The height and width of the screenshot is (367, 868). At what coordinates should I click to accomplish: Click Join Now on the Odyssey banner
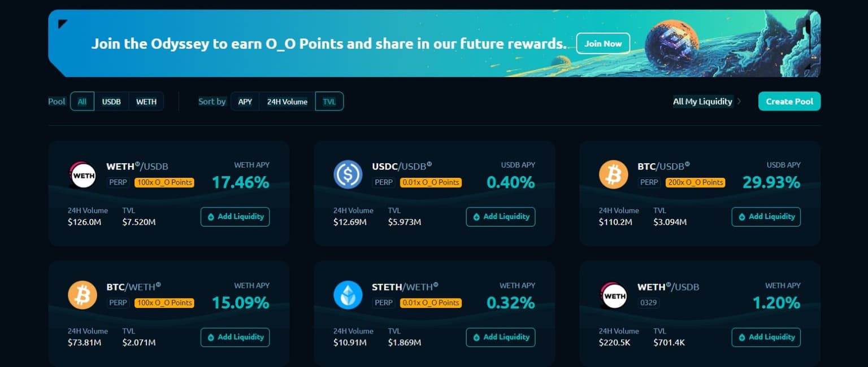(x=603, y=43)
